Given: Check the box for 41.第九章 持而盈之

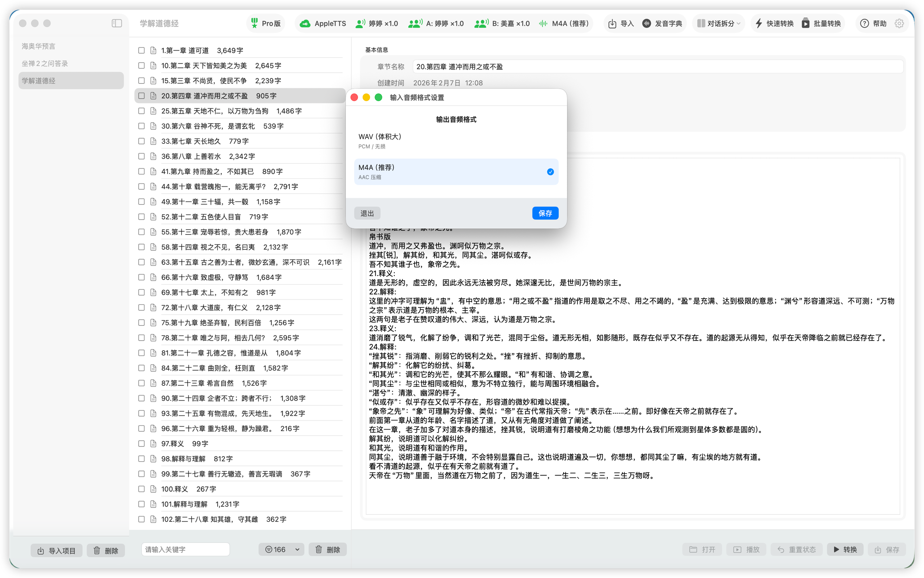Looking at the screenshot, I should point(141,172).
